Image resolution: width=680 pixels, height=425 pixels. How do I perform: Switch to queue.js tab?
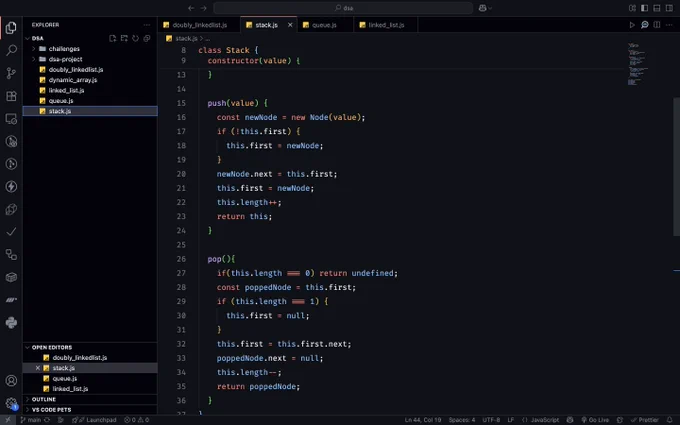coord(324,25)
